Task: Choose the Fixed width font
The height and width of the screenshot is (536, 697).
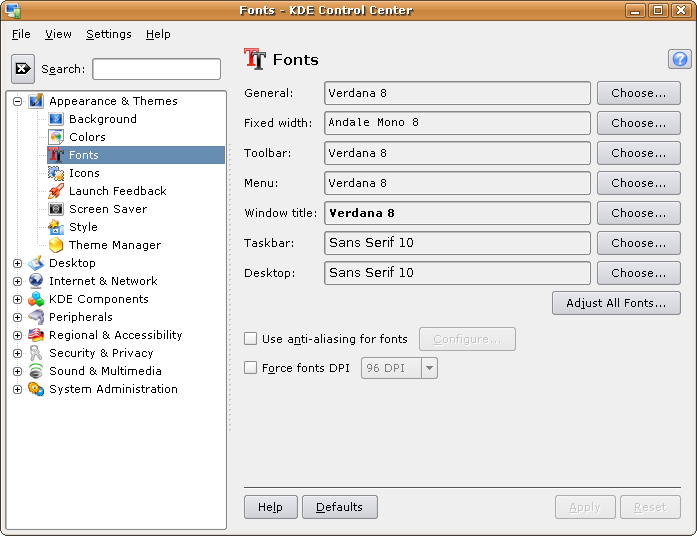Action: [x=639, y=123]
